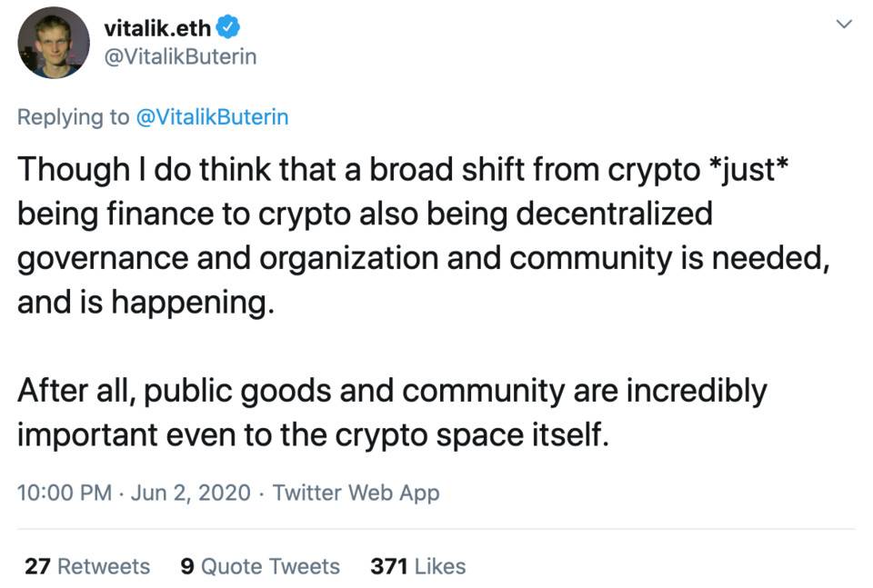Show the 371 Likes list
This screenshot has width=873, height=588.
pos(417,566)
